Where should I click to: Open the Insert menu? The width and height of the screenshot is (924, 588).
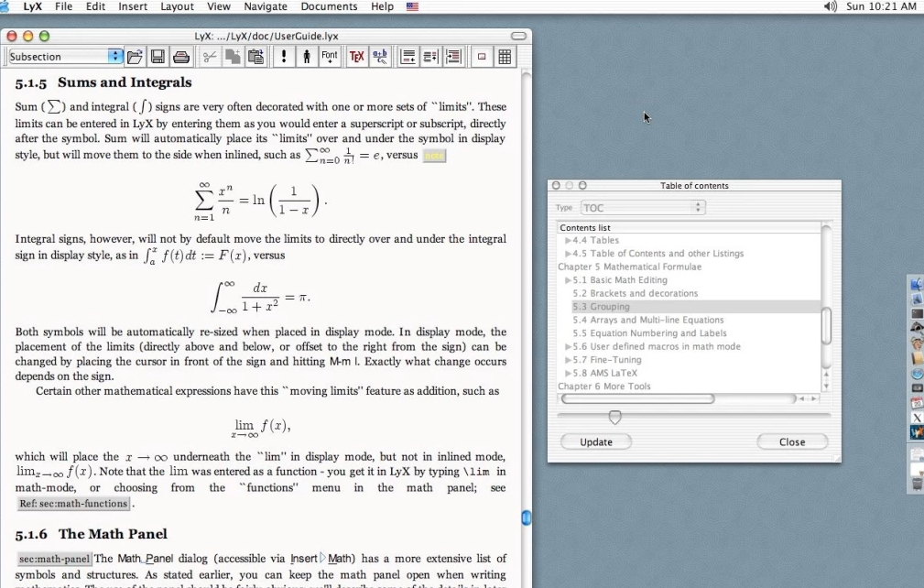pyautogui.click(x=133, y=6)
